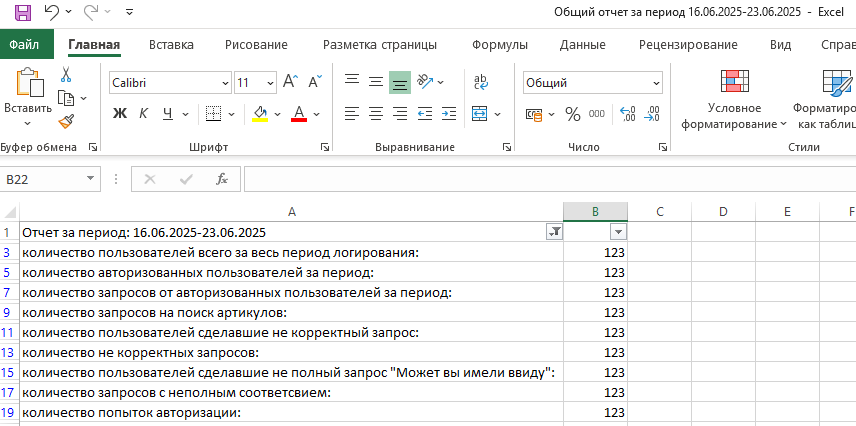Screen dimensions: 856x426
Task: Open the Borders dropdown arrow
Action: pyautogui.click(x=231, y=114)
